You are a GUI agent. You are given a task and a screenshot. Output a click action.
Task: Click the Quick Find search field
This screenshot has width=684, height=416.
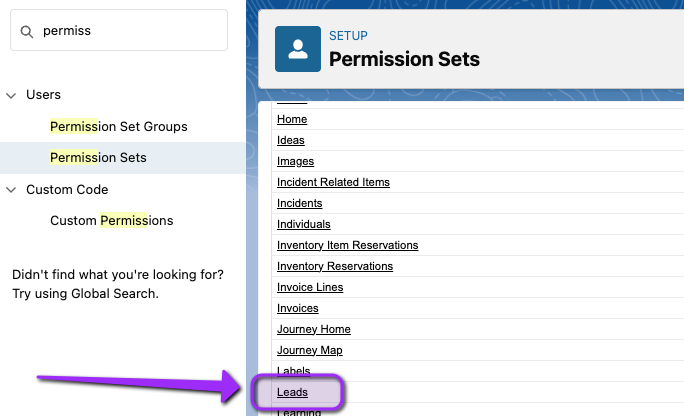[x=119, y=31]
